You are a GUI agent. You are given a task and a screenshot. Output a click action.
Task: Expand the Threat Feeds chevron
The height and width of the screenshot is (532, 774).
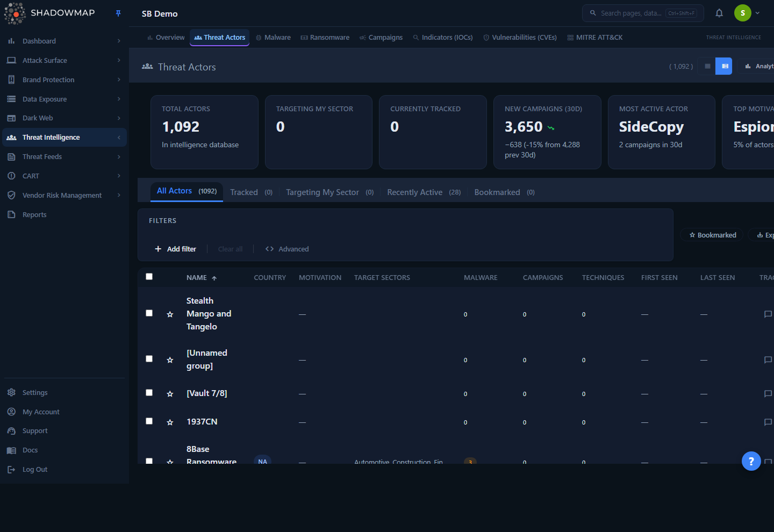119,157
